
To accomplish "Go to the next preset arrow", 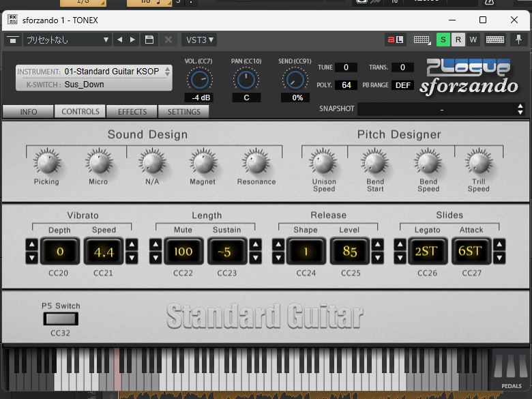I will [133, 40].
